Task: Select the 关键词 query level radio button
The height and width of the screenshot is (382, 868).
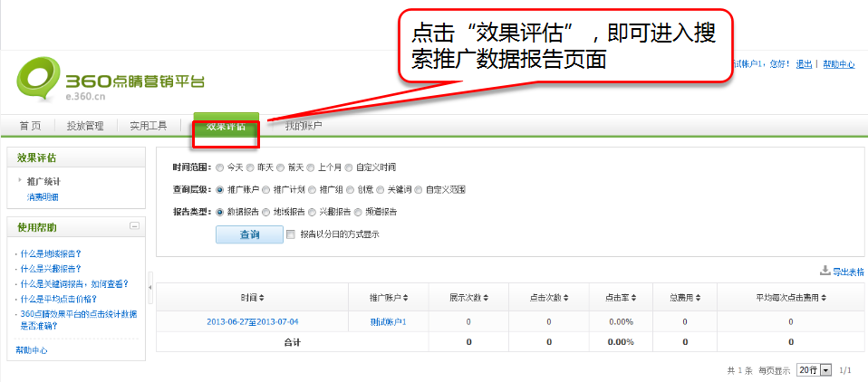Action: (x=381, y=190)
